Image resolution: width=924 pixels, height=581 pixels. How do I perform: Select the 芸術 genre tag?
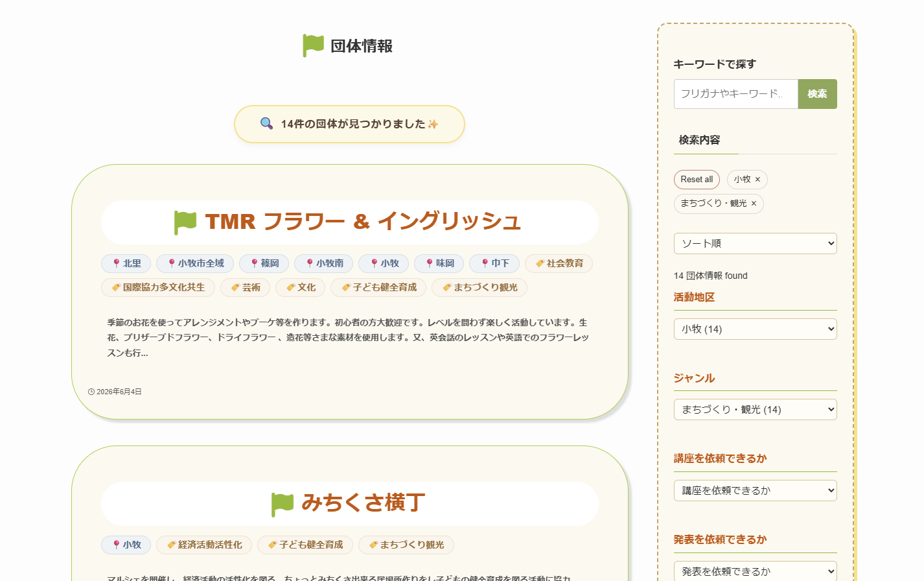246,287
